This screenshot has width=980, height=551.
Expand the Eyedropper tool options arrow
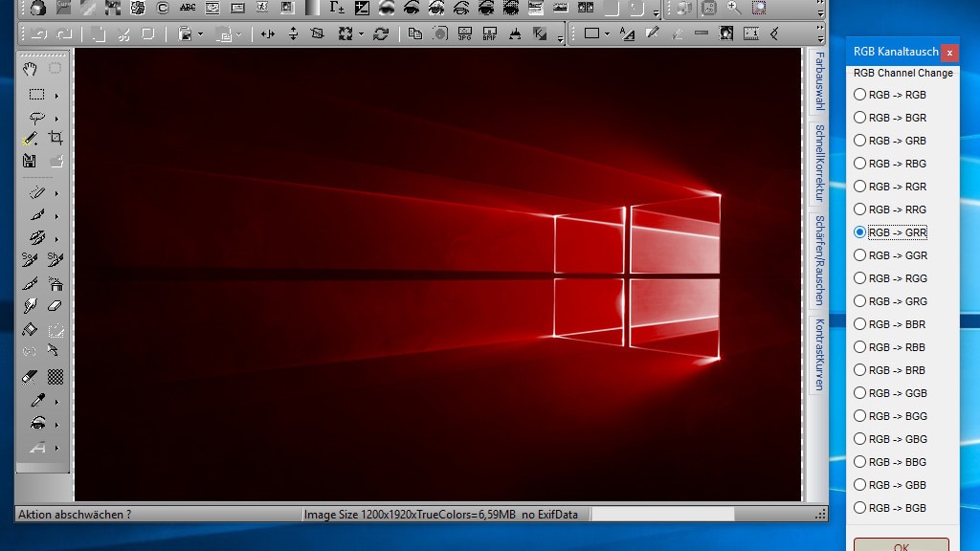[56, 402]
